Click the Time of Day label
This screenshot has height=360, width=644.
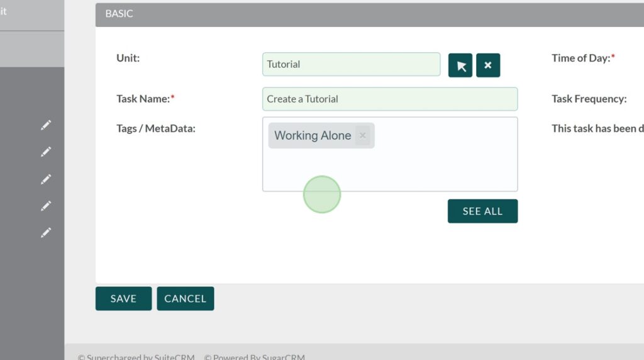pyautogui.click(x=582, y=58)
